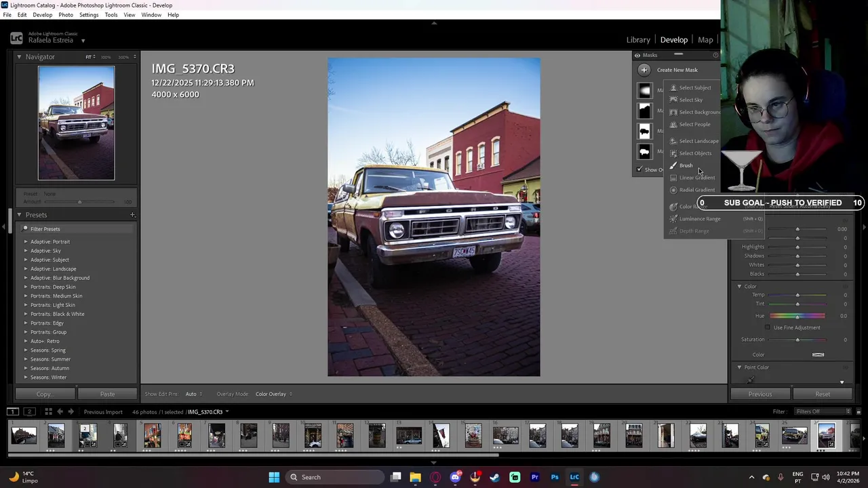Switch to main window display 1

[12, 411]
